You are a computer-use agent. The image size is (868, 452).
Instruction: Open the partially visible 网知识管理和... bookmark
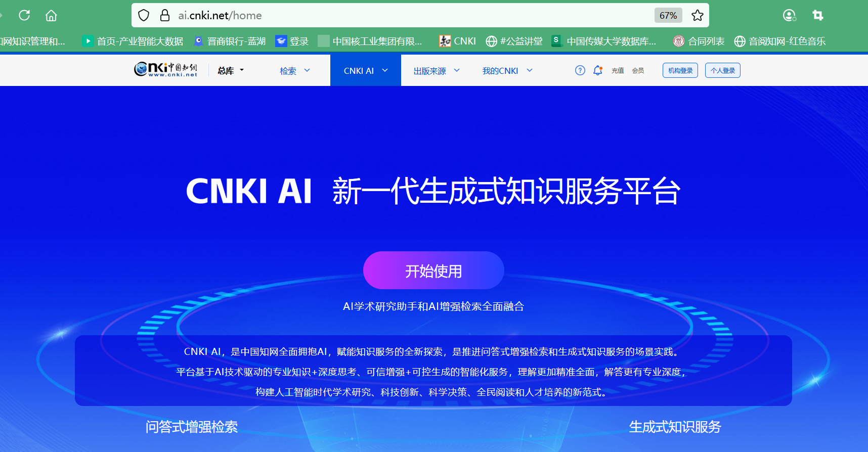coord(33,41)
